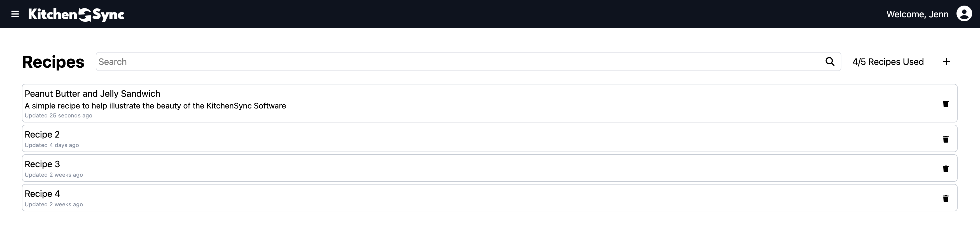Click the Recipes page heading
The image size is (980, 241).
[53, 62]
